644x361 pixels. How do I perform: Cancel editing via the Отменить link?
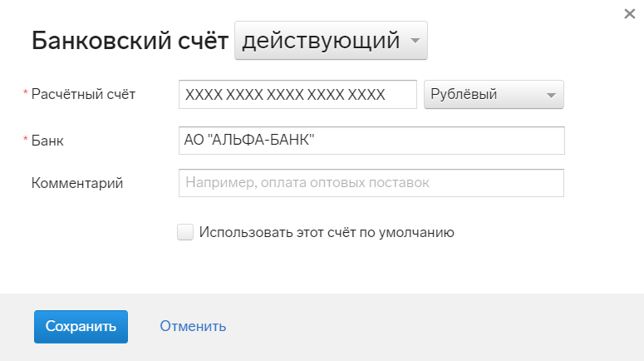tap(193, 326)
